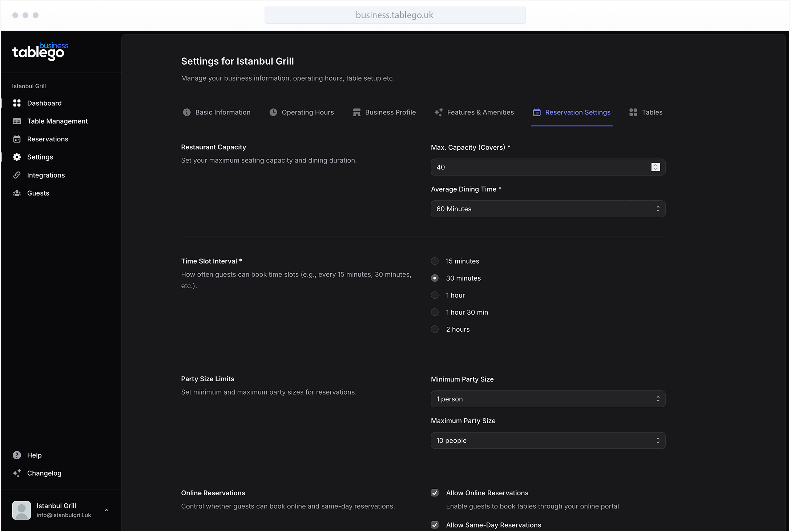Select the Table Management icon
Image resolution: width=790 pixels, height=532 pixels.
tap(17, 121)
